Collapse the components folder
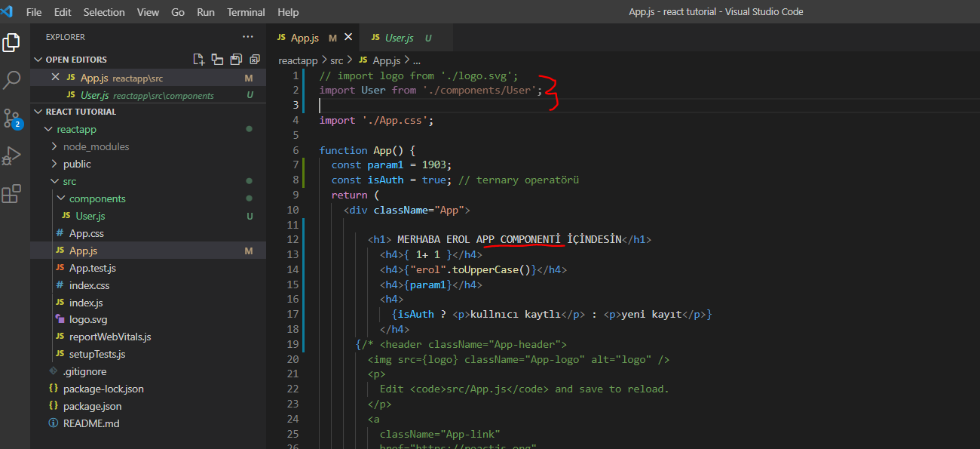980x449 pixels. click(x=97, y=198)
